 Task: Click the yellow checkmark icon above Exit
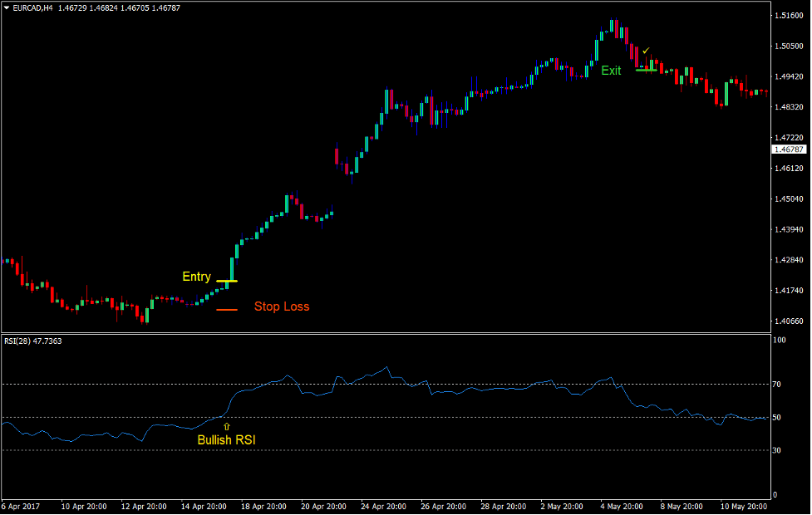tap(646, 51)
